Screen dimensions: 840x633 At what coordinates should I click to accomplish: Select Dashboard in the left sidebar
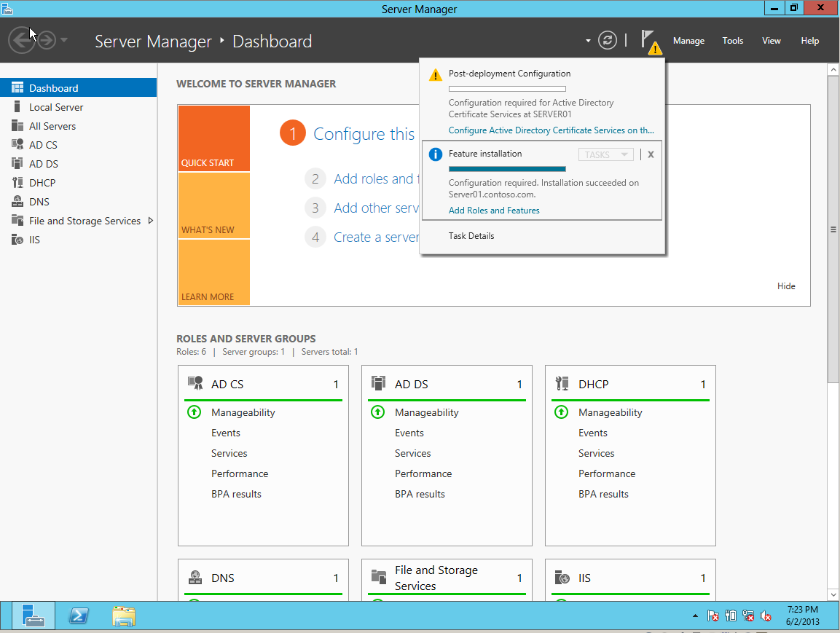click(x=78, y=88)
